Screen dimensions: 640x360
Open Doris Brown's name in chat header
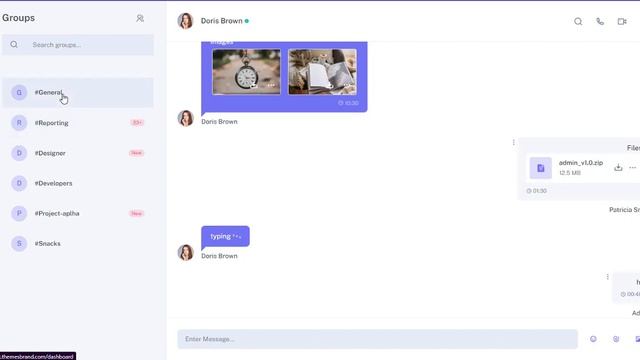point(222,21)
